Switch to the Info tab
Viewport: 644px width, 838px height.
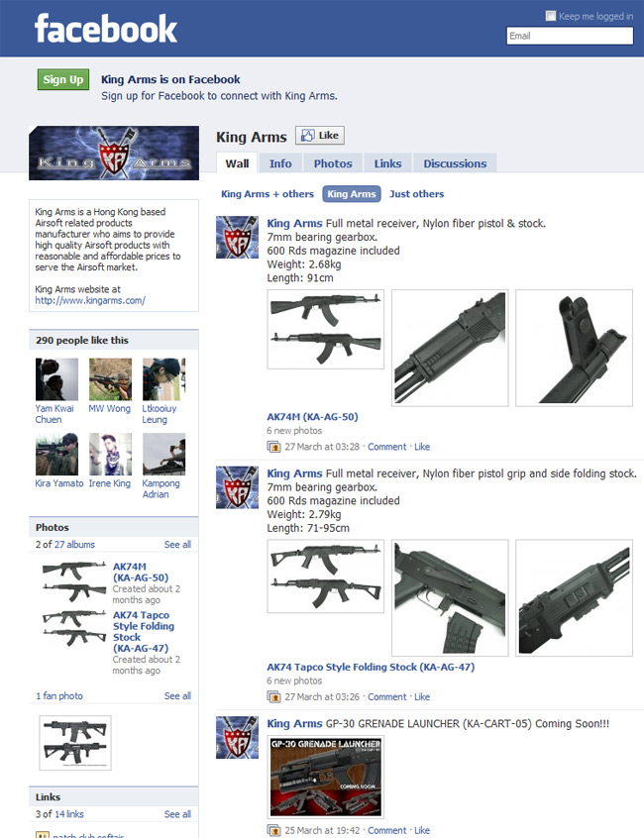click(280, 163)
